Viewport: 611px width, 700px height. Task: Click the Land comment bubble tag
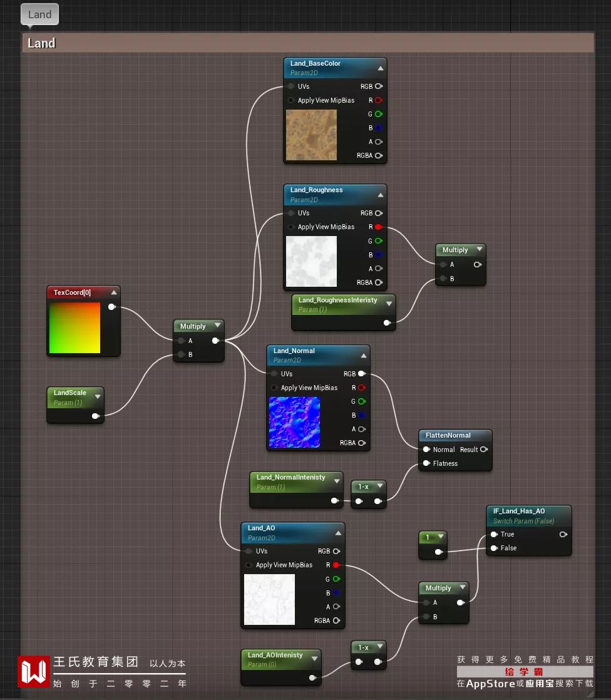(39, 14)
